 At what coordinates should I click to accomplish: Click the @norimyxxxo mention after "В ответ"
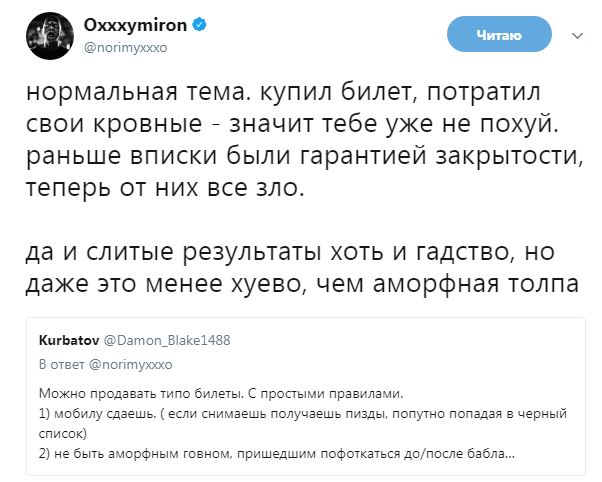[x=119, y=362]
